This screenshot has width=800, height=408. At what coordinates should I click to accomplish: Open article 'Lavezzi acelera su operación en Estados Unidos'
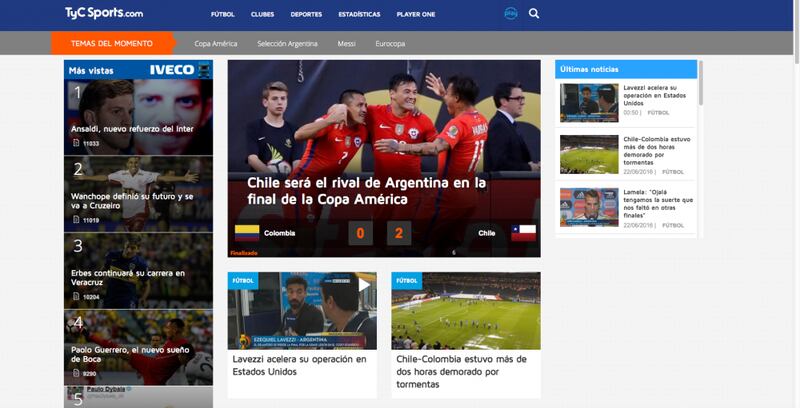point(299,365)
